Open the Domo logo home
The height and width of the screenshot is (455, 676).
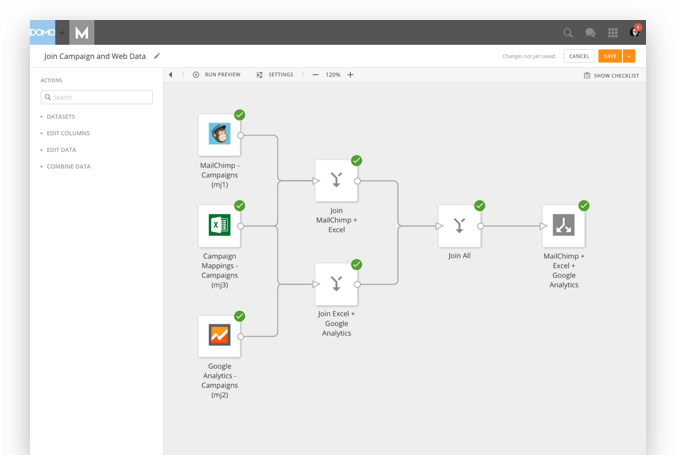click(x=42, y=32)
